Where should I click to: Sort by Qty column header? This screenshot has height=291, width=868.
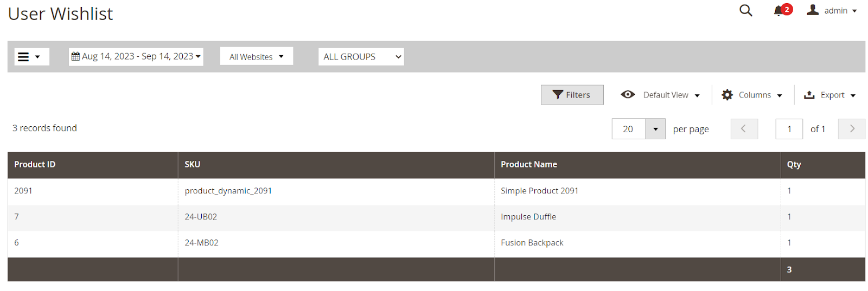pos(794,165)
